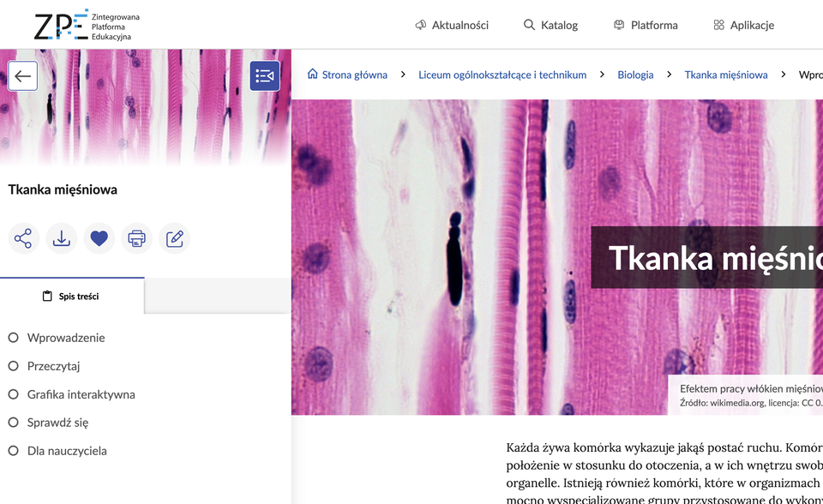Toggle the table of contents panel icon
823x504 pixels.
point(265,76)
